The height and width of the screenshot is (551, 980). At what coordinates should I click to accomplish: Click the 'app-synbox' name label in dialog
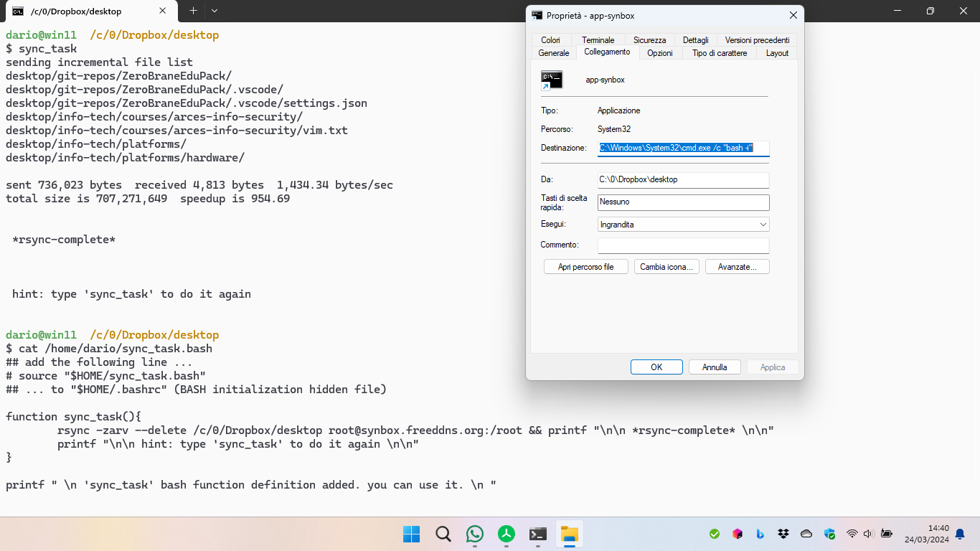pos(605,80)
